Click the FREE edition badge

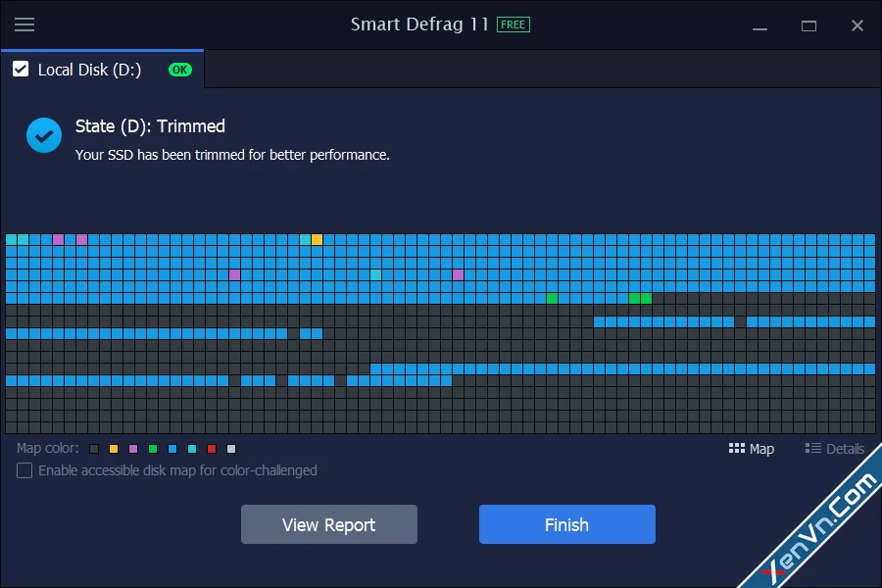tap(513, 24)
